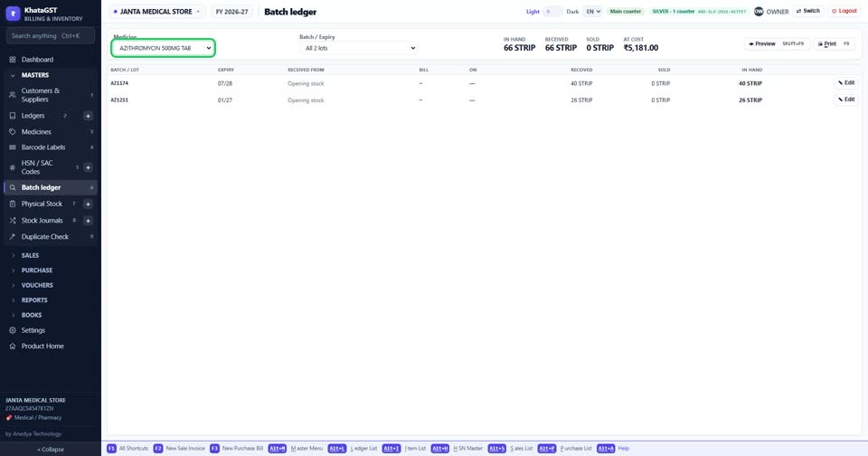Open Duplicate Check

(x=51, y=236)
